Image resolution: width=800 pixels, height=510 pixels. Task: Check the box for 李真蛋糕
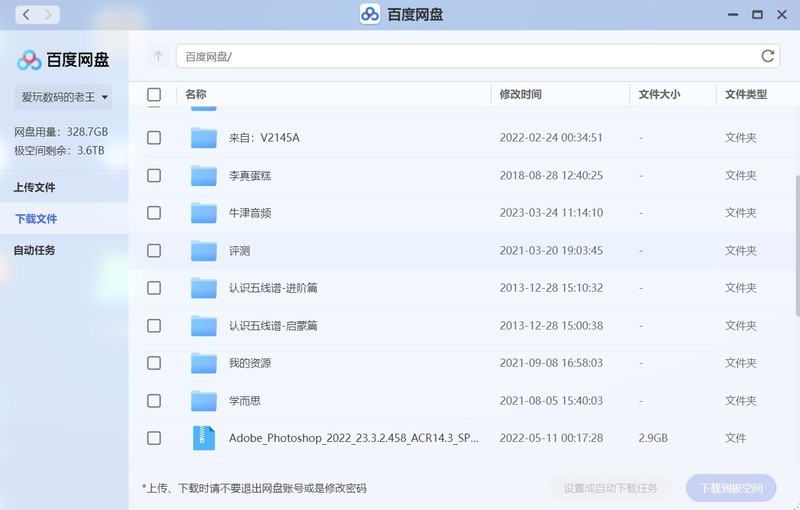pos(154,175)
